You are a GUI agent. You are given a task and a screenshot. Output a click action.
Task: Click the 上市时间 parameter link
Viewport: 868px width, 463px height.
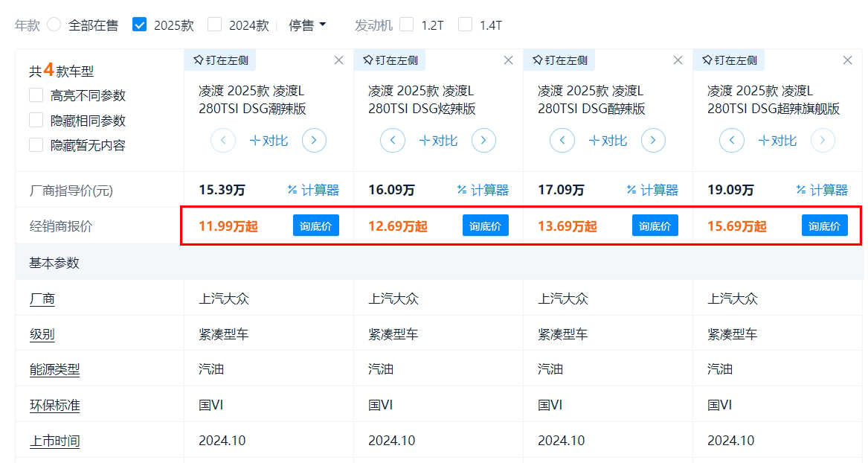[54, 441]
